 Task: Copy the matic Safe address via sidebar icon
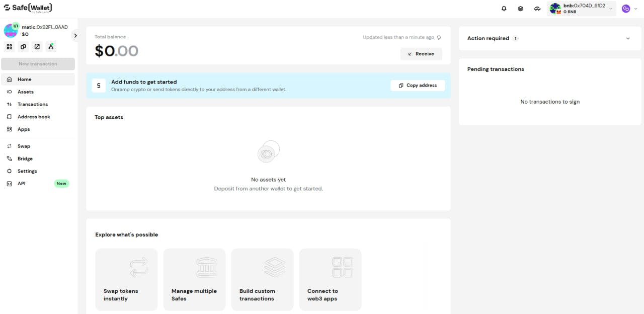pyautogui.click(x=23, y=46)
